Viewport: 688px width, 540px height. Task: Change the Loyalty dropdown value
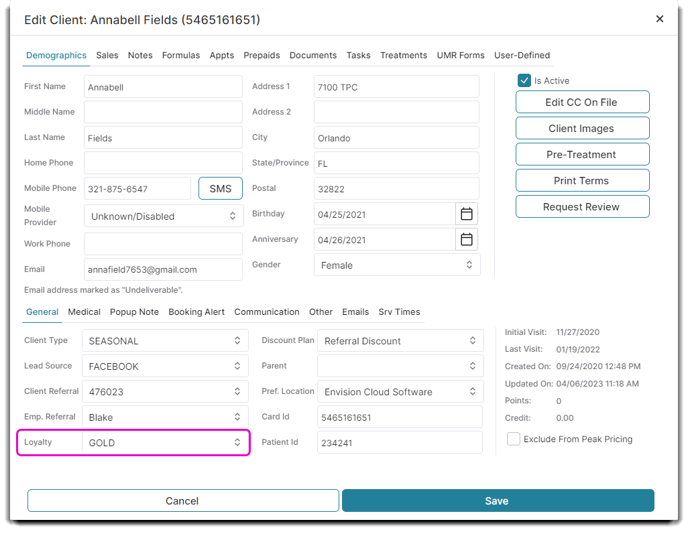point(165,443)
